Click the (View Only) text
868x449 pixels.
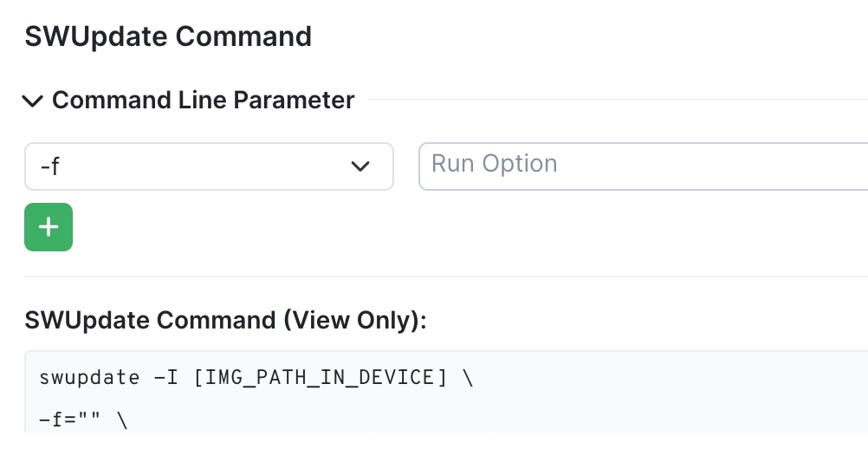click(x=354, y=320)
